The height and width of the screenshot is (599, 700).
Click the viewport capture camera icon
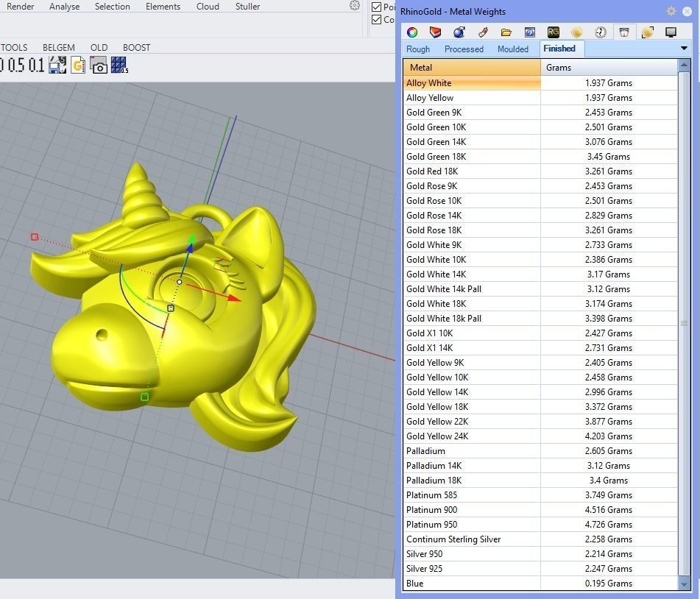(99, 65)
